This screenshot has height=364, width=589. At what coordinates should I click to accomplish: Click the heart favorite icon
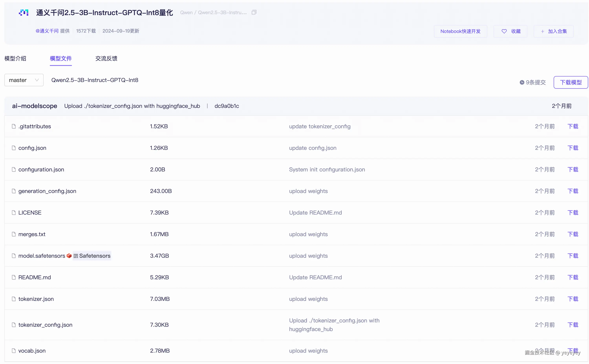click(x=504, y=31)
